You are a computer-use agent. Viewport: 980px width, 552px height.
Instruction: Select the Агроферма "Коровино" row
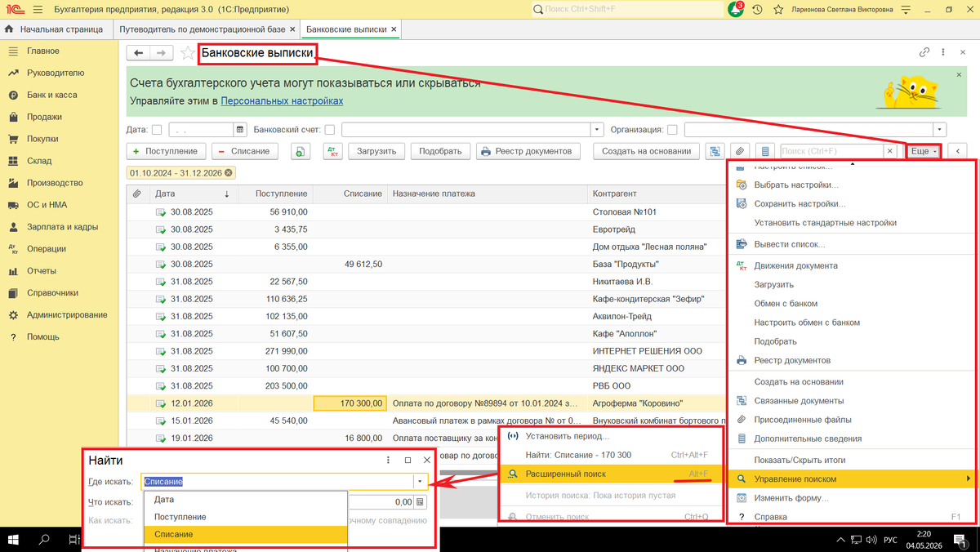click(x=425, y=403)
